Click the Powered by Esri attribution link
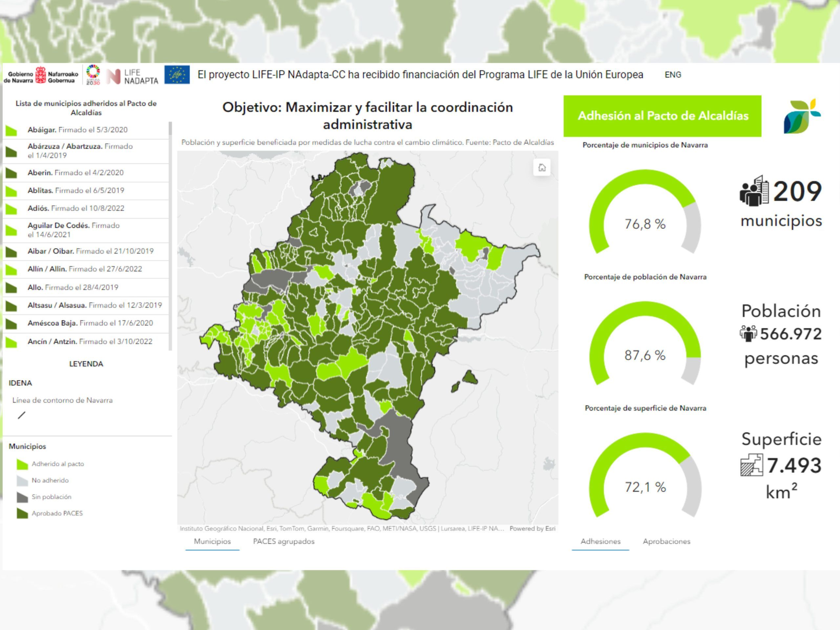 coord(533,529)
